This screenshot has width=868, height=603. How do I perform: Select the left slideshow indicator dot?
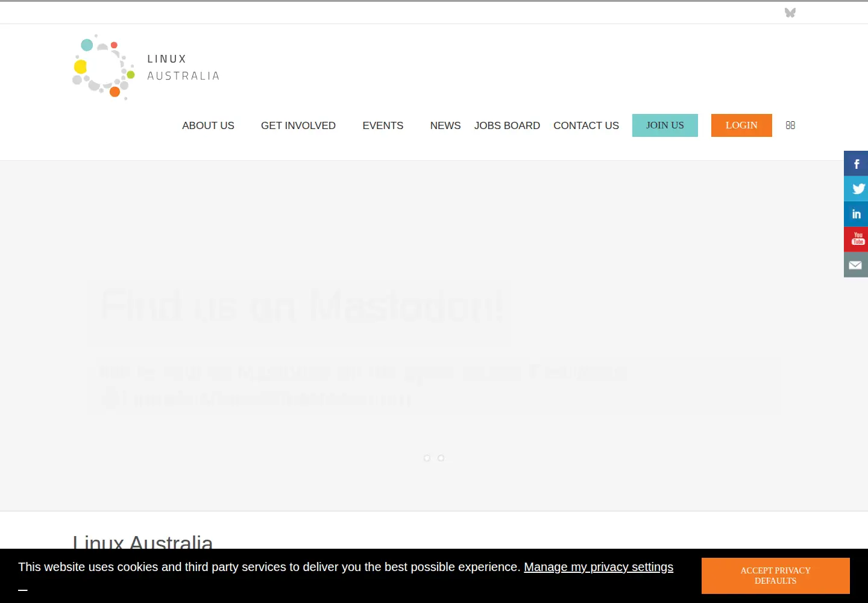point(427,458)
